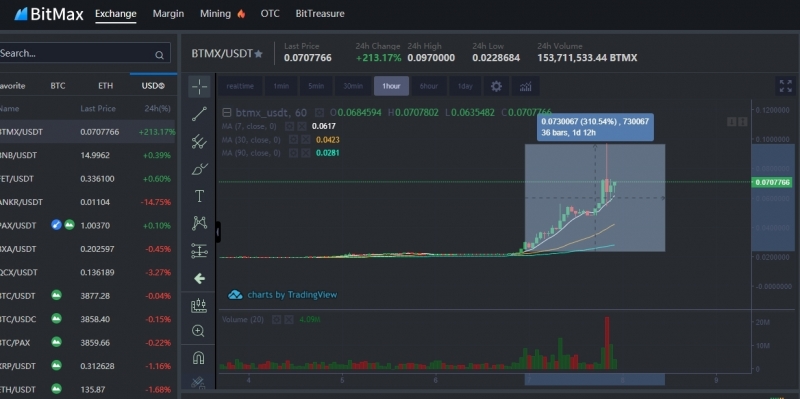Click green badge beside BTC/USDT
The width and height of the screenshot is (800, 399).
[57, 295]
